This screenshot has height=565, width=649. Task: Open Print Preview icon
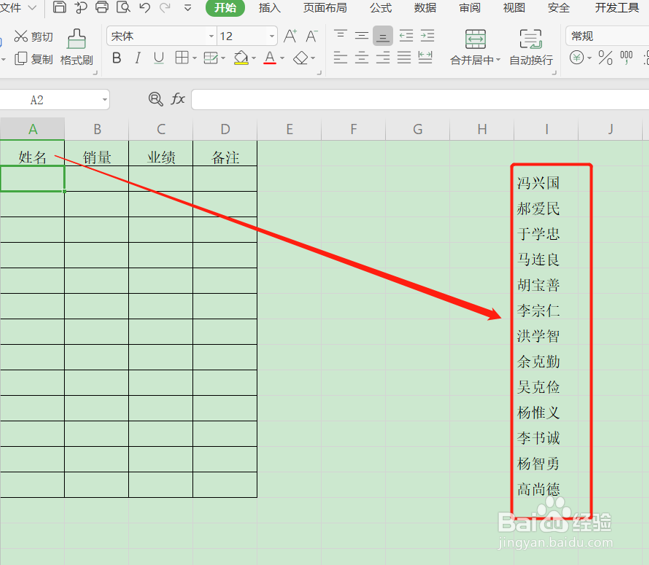pos(123,7)
